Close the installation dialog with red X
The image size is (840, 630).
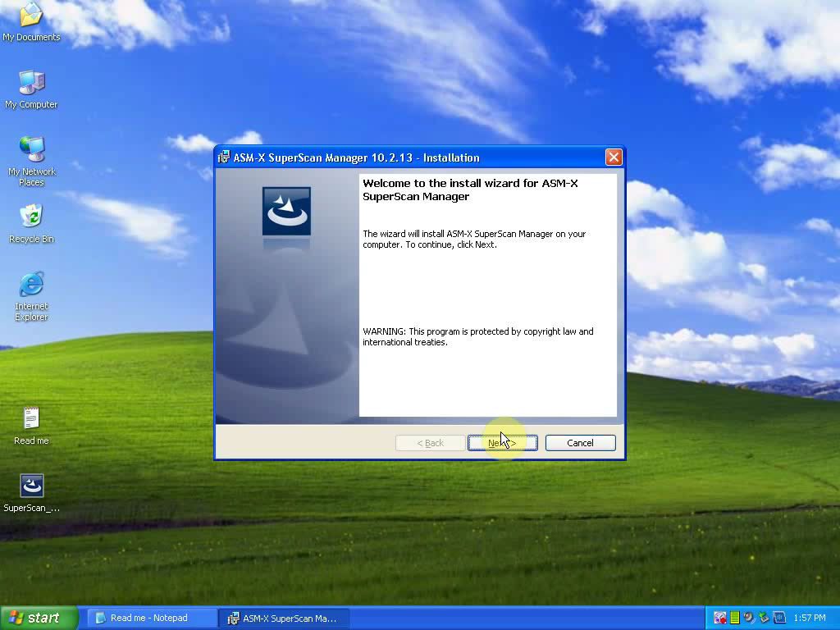click(614, 157)
